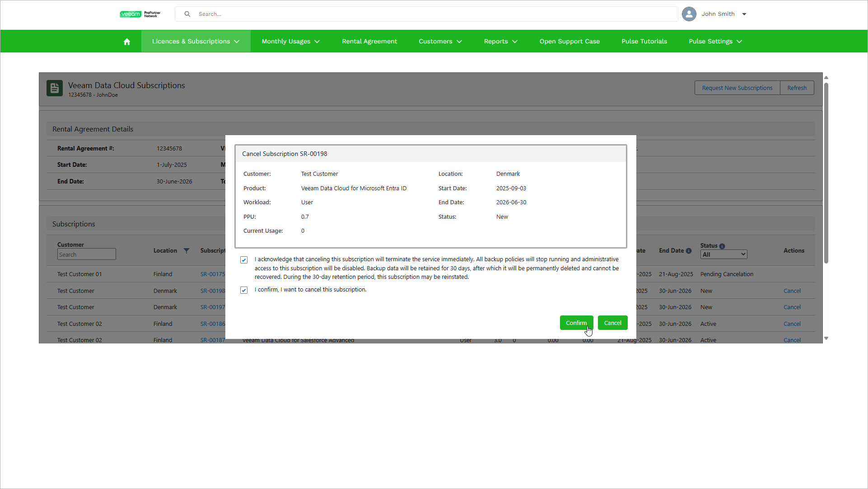Viewport: 868px width, 489px height.
Task: Open the Status filter 'All' dropdown
Action: pos(723,255)
